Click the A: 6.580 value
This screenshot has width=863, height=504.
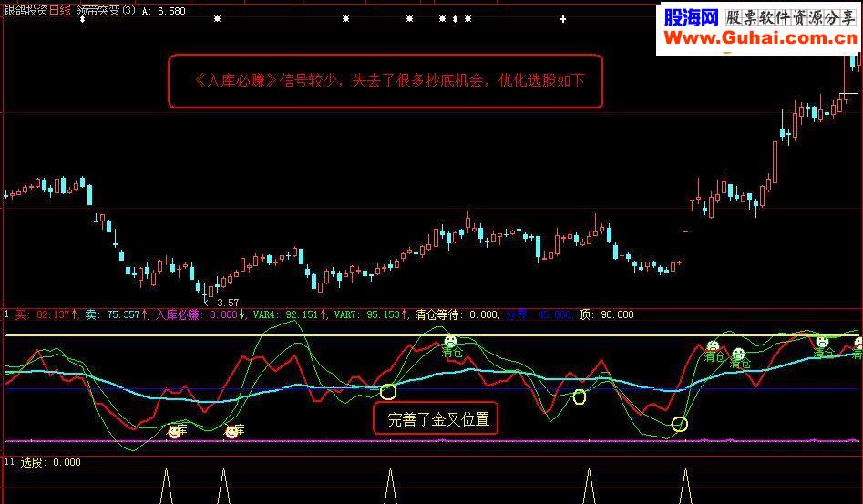point(163,11)
